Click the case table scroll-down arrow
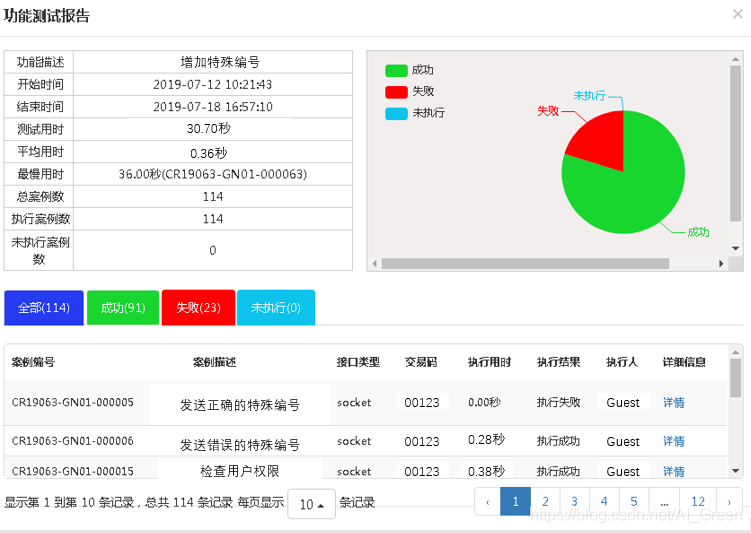The width and height of the screenshot is (751, 533). pyautogui.click(x=736, y=471)
